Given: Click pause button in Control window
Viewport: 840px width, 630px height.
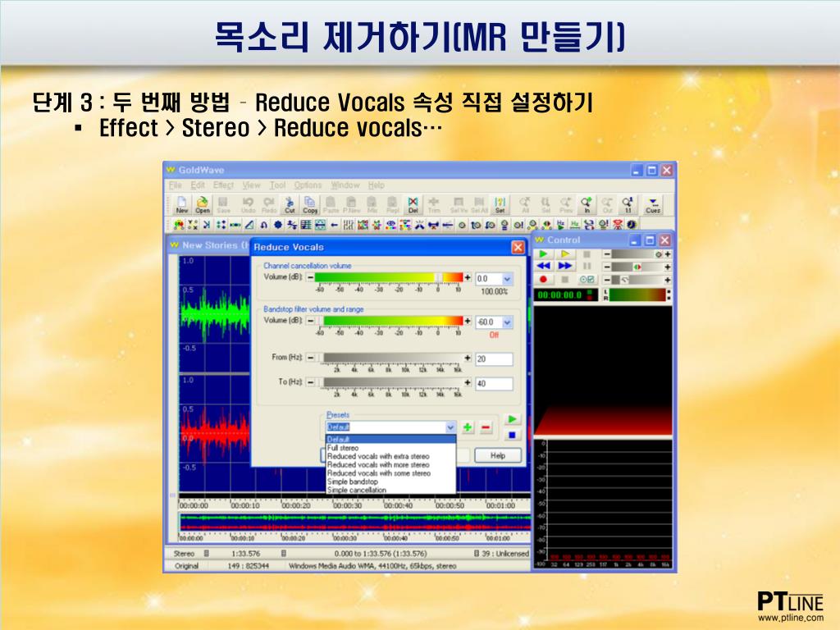Looking at the screenshot, I should 587,267.
